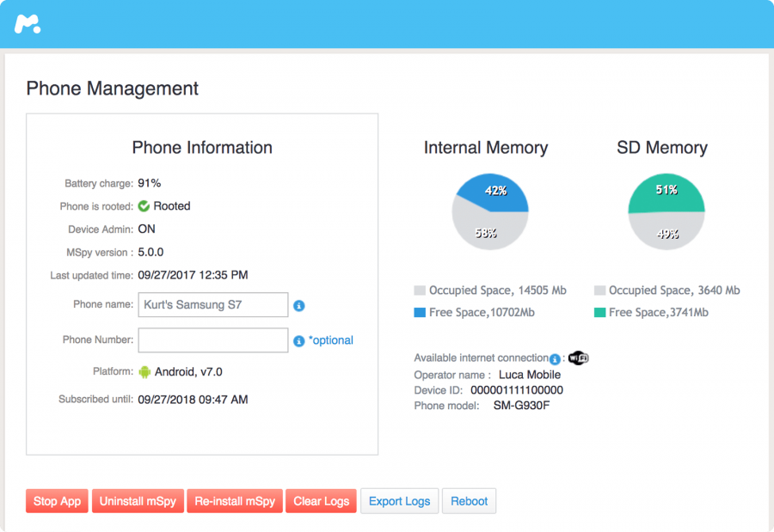Click info icon beside Phone name field
This screenshot has width=774, height=532.
(299, 305)
